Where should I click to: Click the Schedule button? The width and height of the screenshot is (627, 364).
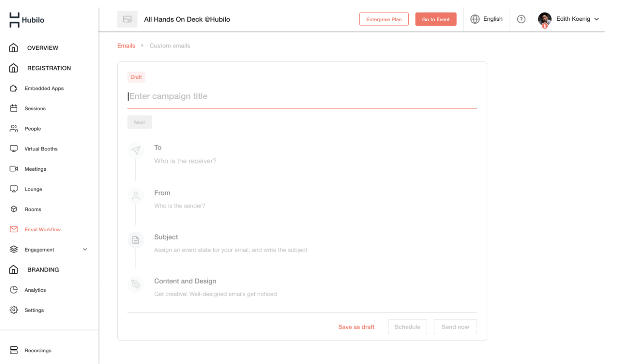(407, 327)
